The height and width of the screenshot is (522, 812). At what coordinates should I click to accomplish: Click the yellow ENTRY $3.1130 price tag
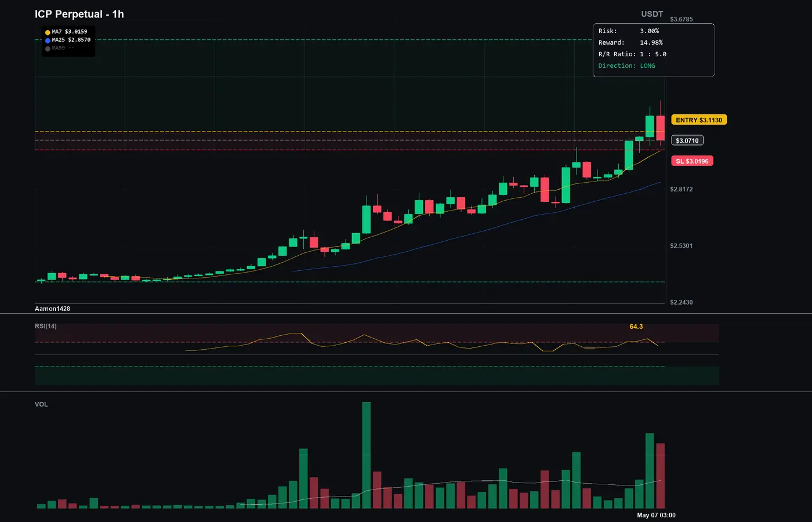click(x=699, y=120)
